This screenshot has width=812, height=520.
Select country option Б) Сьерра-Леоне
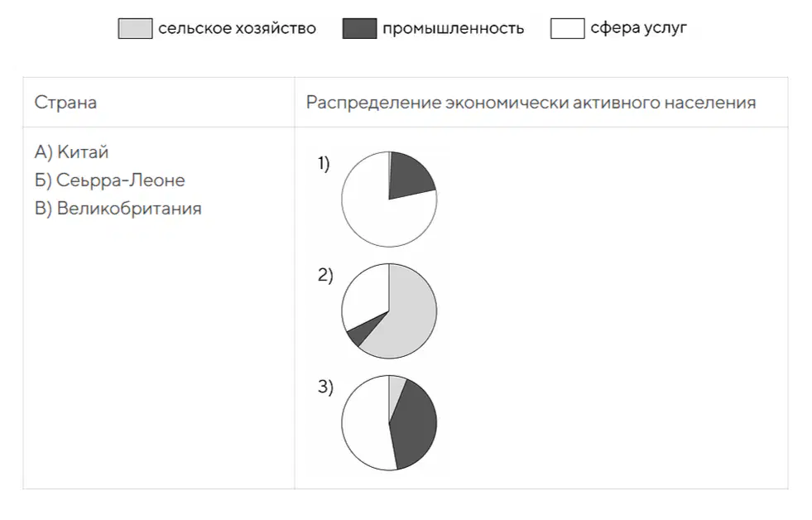click(110, 181)
